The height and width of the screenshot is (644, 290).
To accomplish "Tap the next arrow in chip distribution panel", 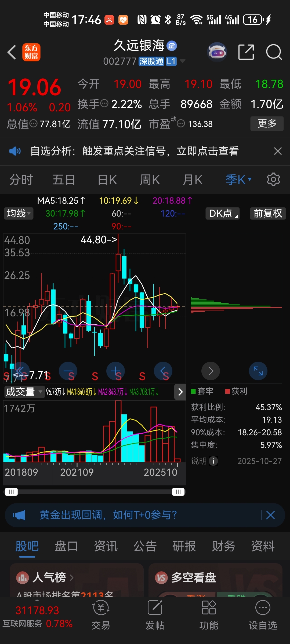I will (211, 371).
